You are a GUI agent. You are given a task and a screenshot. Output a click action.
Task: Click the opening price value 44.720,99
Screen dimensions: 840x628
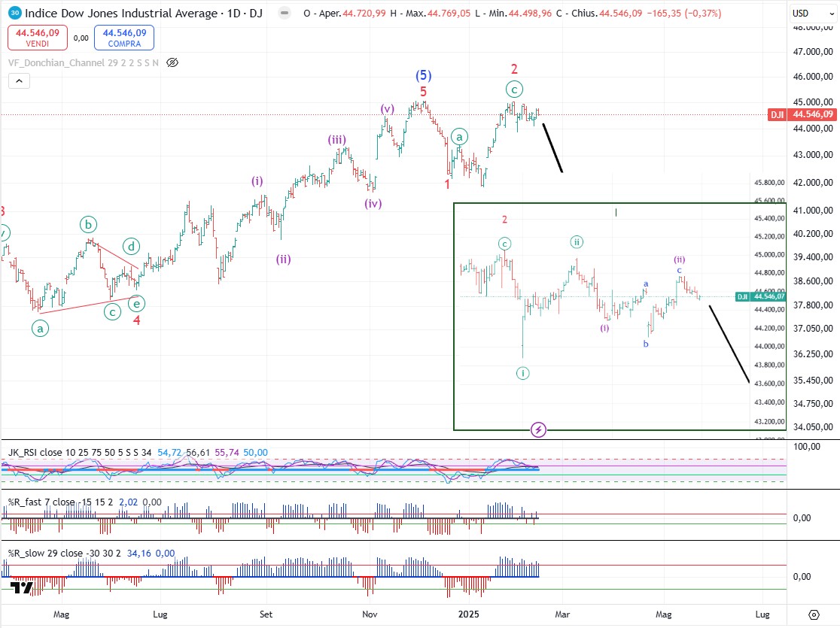364,13
